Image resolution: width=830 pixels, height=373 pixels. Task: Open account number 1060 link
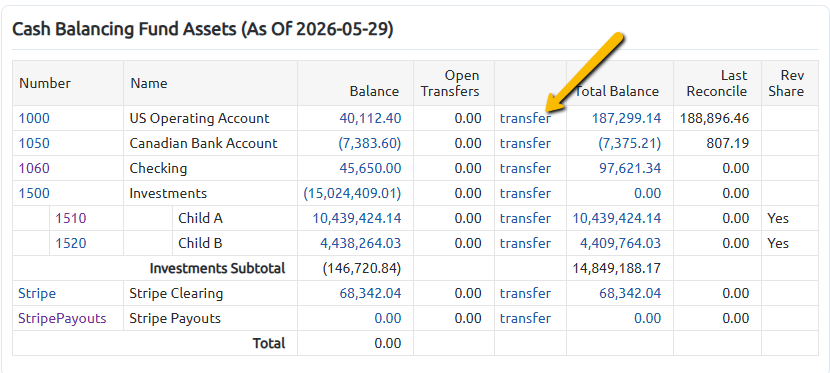pos(34,169)
